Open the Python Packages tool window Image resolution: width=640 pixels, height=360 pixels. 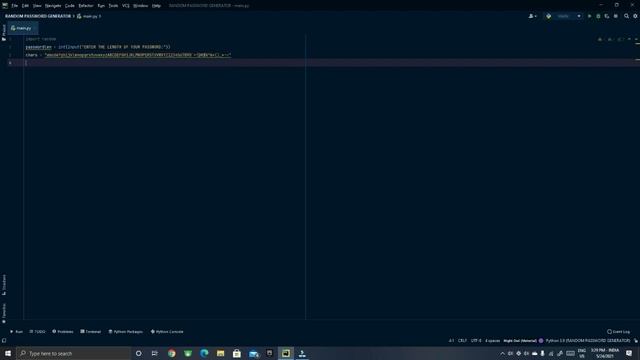126,332
